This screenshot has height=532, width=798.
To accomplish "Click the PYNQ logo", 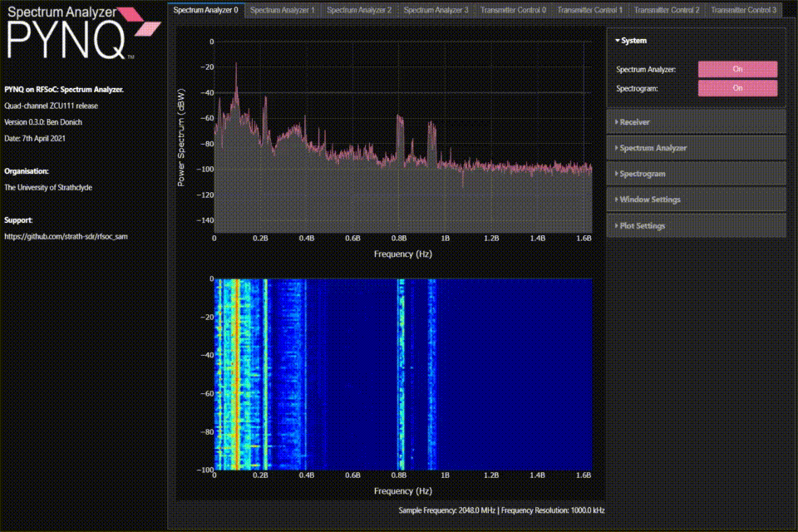I will point(82,33).
